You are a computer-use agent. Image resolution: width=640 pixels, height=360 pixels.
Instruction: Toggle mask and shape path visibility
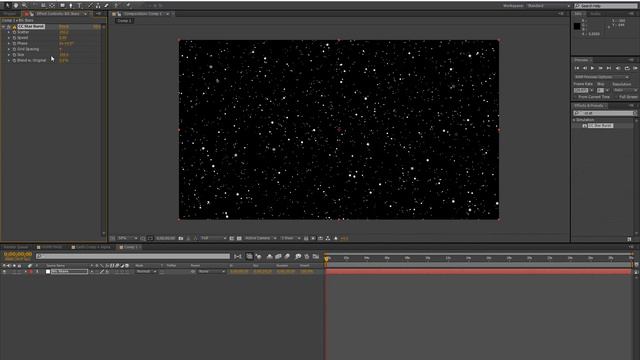[x=150, y=238]
